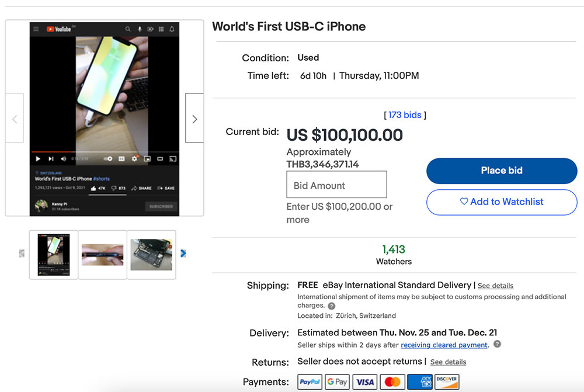The image size is (584, 392).
Task: Add the item to Watchlist
Action: tap(502, 202)
